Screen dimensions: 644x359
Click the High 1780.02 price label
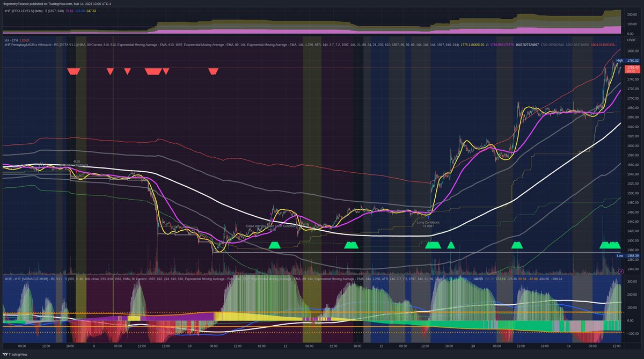click(x=627, y=61)
